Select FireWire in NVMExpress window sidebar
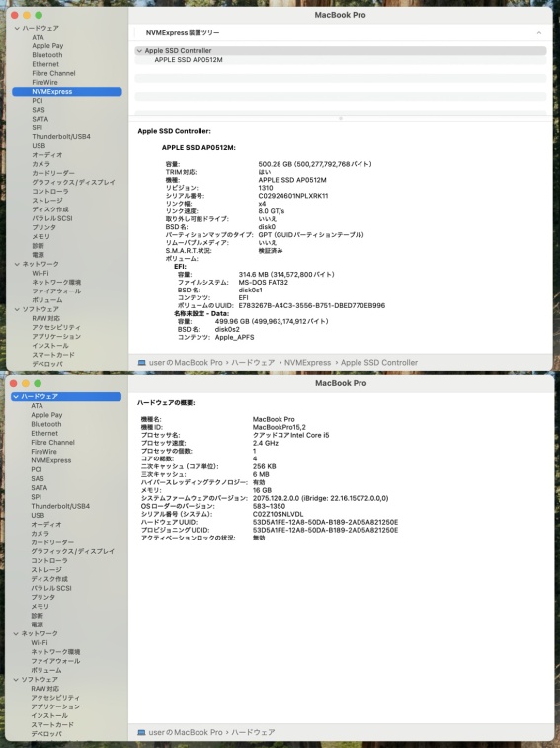Image resolution: width=560 pixels, height=748 pixels. pyautogui.click(x=44, y=83)
